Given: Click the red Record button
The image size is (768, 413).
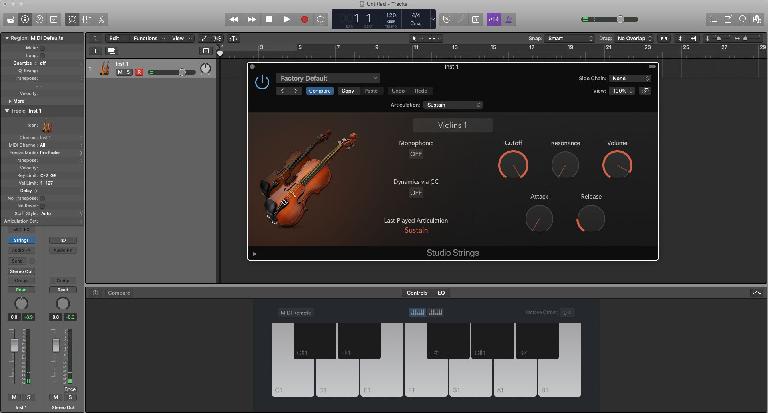Looking at the screenshot, I should click(x=304, y=20).
